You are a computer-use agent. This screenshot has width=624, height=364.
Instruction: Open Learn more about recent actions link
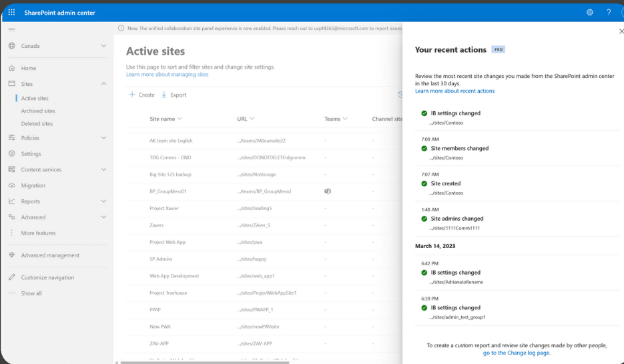click(x=455, y=91)
